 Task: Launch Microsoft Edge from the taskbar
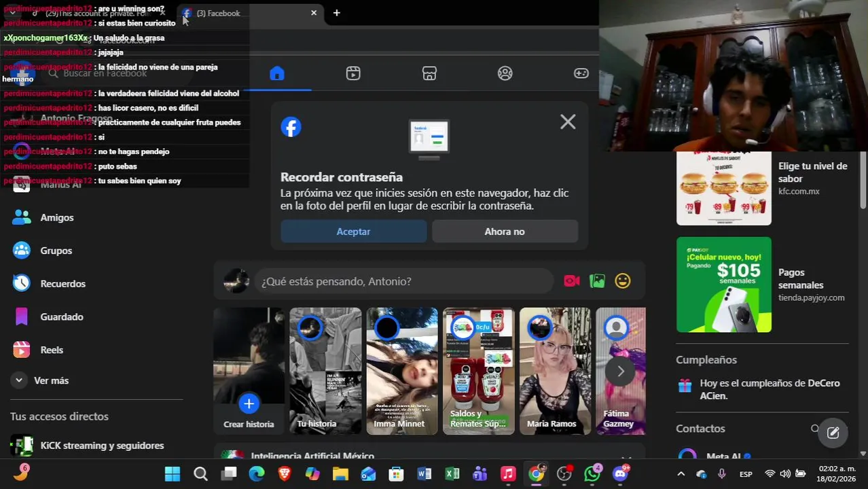257,474
